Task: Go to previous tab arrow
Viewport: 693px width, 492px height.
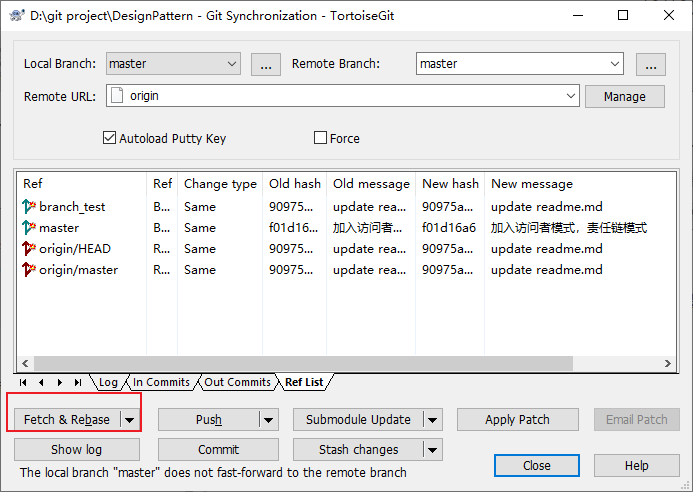Action: coord(41,382)
